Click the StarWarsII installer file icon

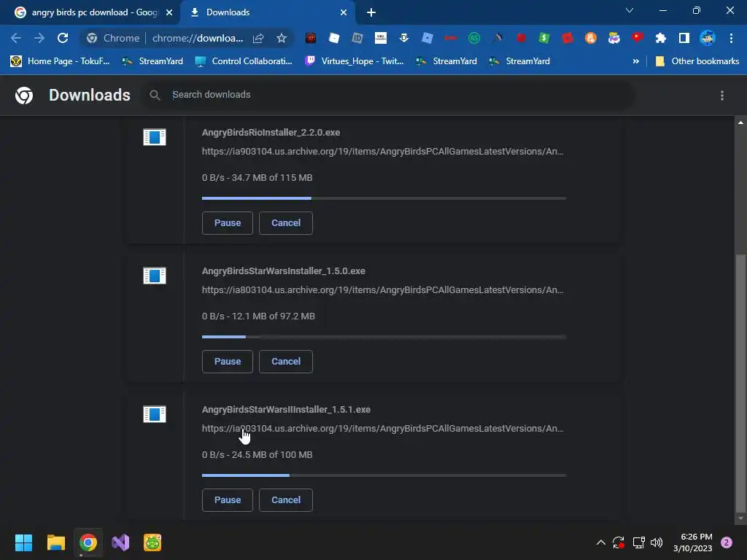155,414
